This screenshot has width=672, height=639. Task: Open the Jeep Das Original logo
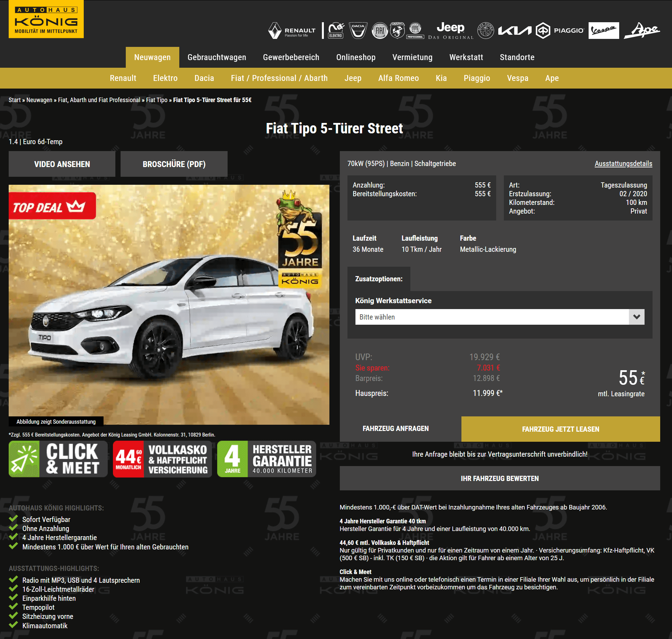[451, 31]
